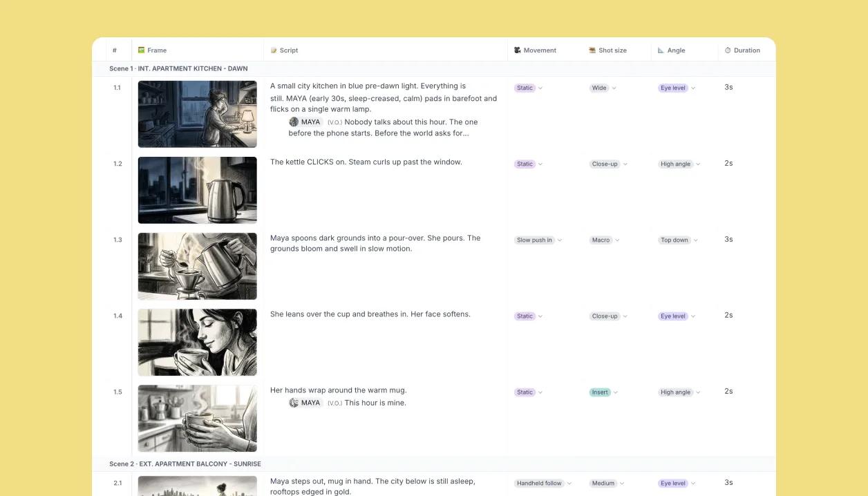This screenshot has height=496, width=868.
Task: Click shot number 1.3
Action: (117, 240)
